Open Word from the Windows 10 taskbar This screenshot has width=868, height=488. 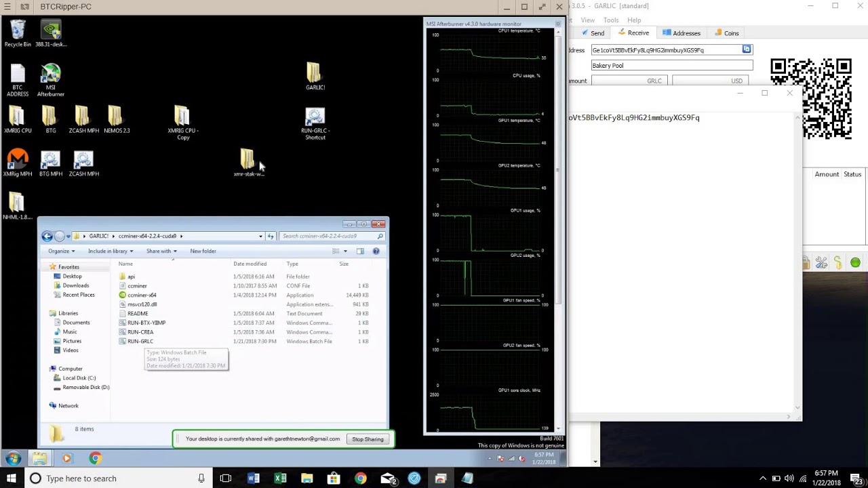253,479
